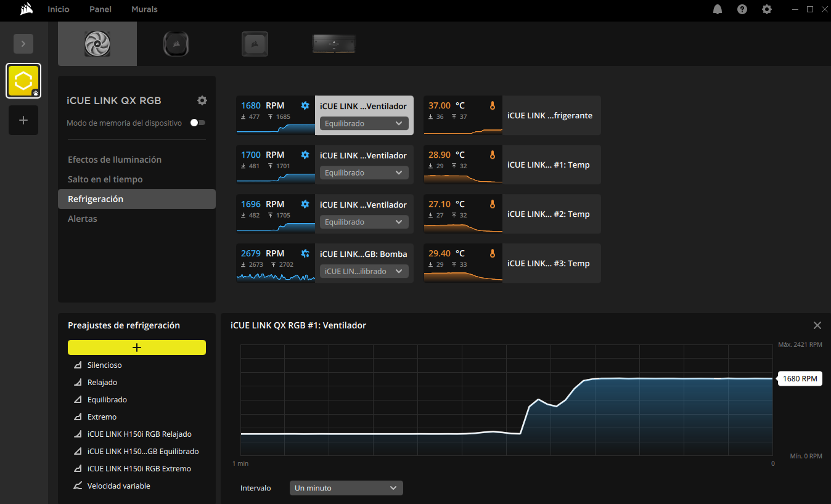Viewport: 831px width, 504px height.
Task: Open Equilibrado dropdown on 1680 RPM fan
Action: pyautogui.click(x=364, y=123)
